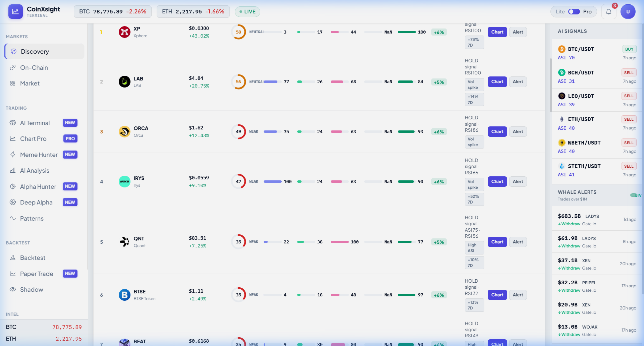Click the ORCA coin logo
The image size is (644, 346).
tap(124, 132)
